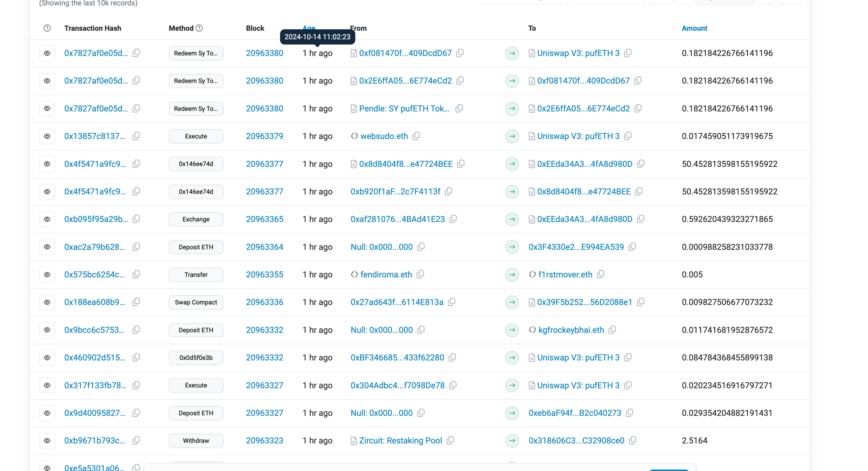This screenshot has width=868, height=471.
Task: Toggle eye preview for Transfer row 0x575bc6254c
Action: pyautogui.click(x=47, y=275)
